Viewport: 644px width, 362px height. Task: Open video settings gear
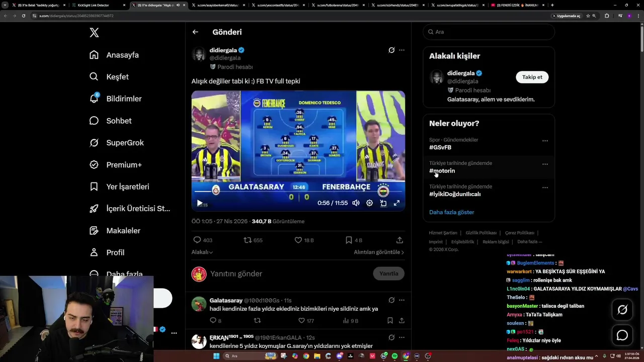tap(369, 203)
